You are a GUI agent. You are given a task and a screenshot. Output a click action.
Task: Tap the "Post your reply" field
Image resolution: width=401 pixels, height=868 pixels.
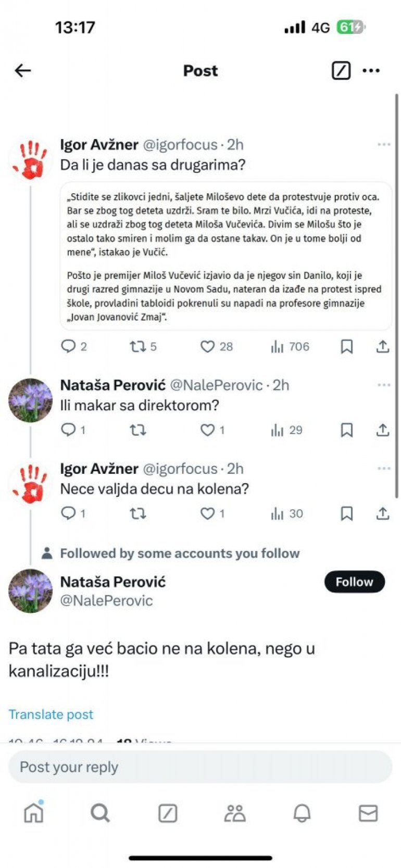coord(200,767)
